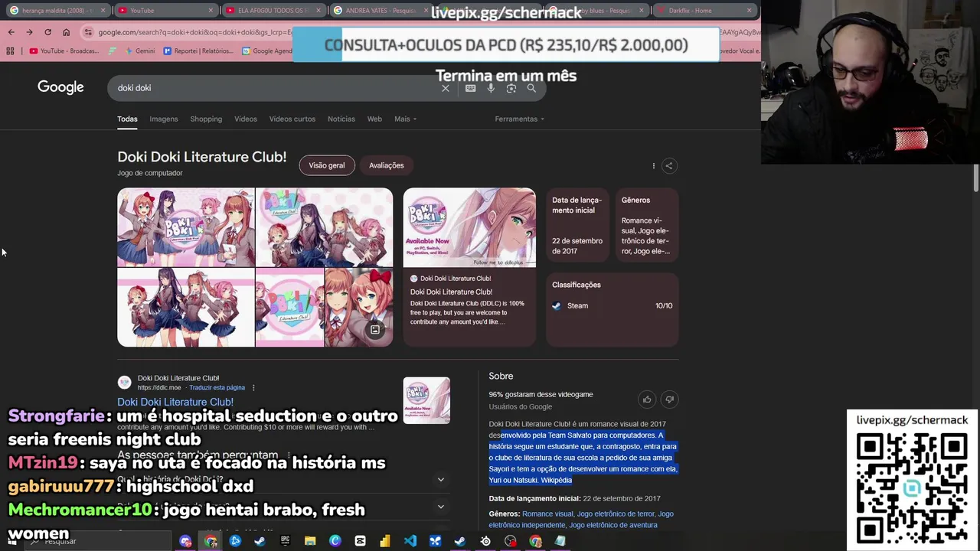Select the Vídeos curtos search tab
The width and height of the screenshot is (980, 551).
click(292, 119)
